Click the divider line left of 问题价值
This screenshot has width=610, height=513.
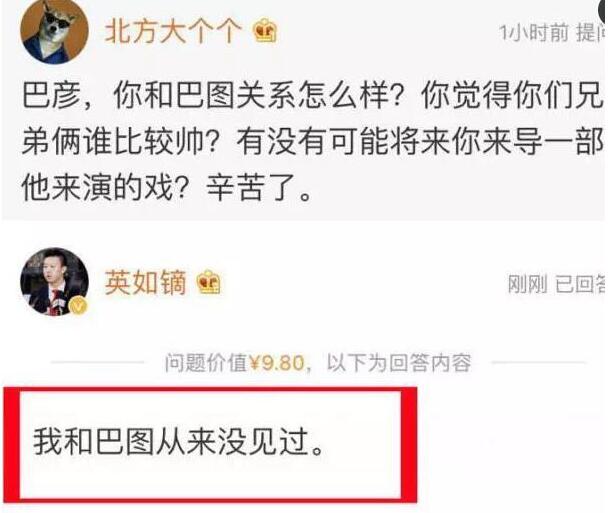(97, 362)
